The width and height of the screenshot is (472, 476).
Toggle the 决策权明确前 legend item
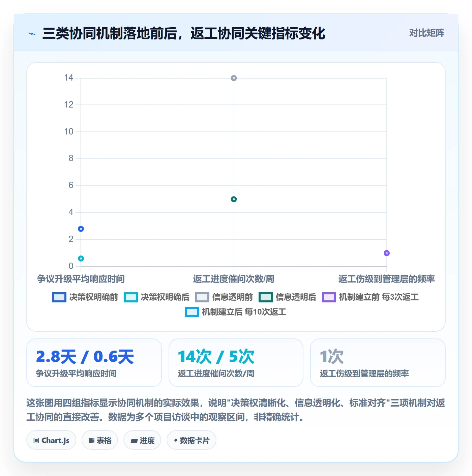[x=85, y=297]
